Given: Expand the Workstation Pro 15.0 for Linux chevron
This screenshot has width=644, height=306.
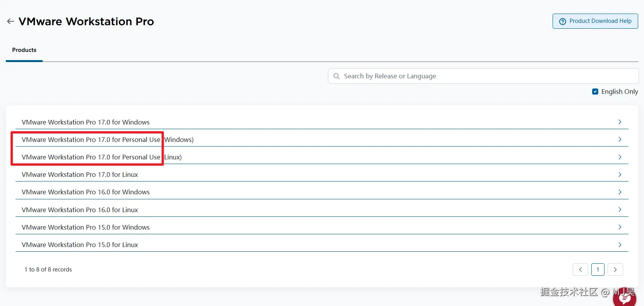Looking at the screenshot, I should pyautogui.click(x=620, y=245).
